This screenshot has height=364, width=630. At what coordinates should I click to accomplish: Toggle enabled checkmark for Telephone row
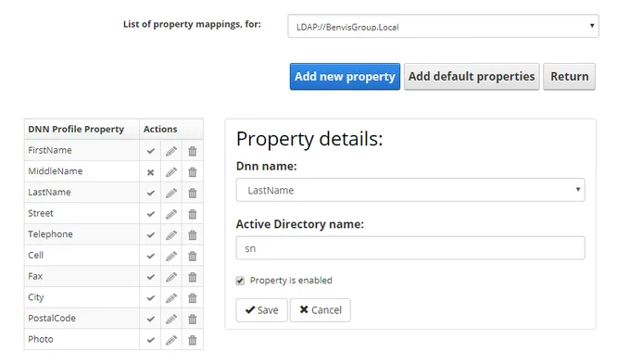(151, 235)
